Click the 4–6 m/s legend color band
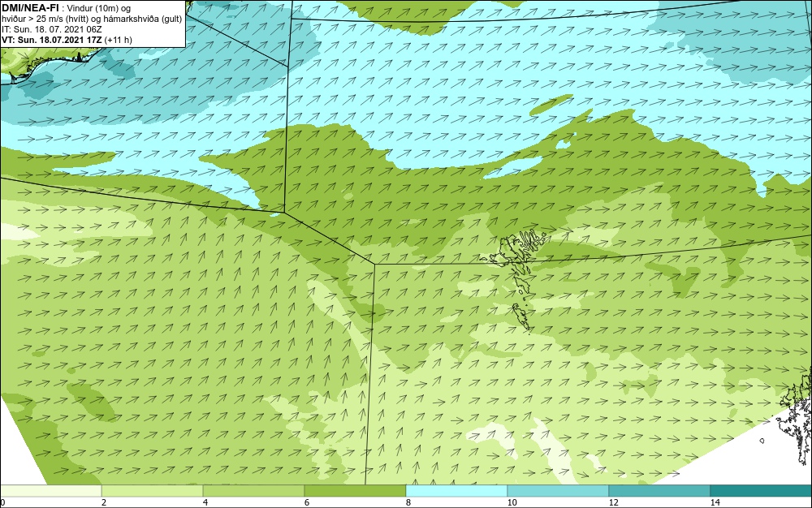812x508 pixels. point(253,491)
